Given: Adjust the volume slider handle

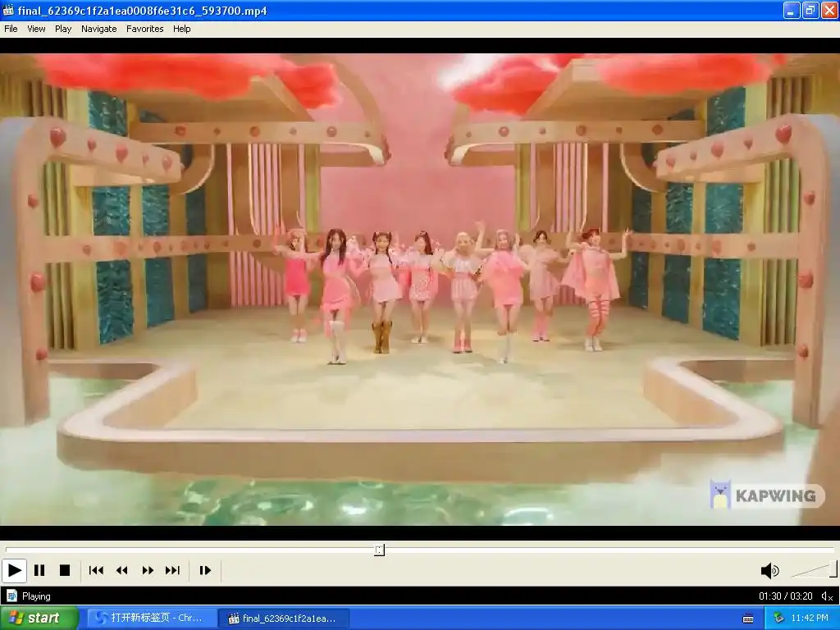Looking at the screenshot, I should [x=833, y=569].
